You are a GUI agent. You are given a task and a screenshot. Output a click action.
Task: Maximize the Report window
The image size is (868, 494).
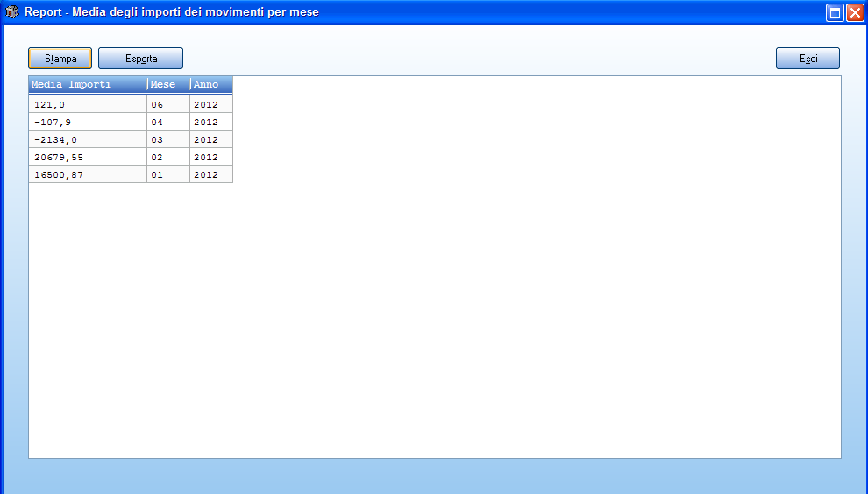click(835, 12)
